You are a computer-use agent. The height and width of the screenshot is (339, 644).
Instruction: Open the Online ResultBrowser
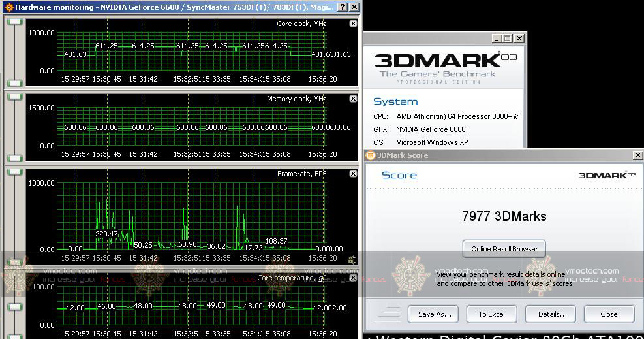point(504,249)
